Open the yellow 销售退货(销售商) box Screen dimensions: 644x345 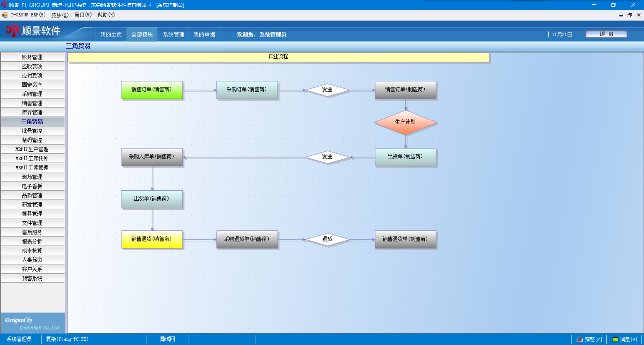152,239
